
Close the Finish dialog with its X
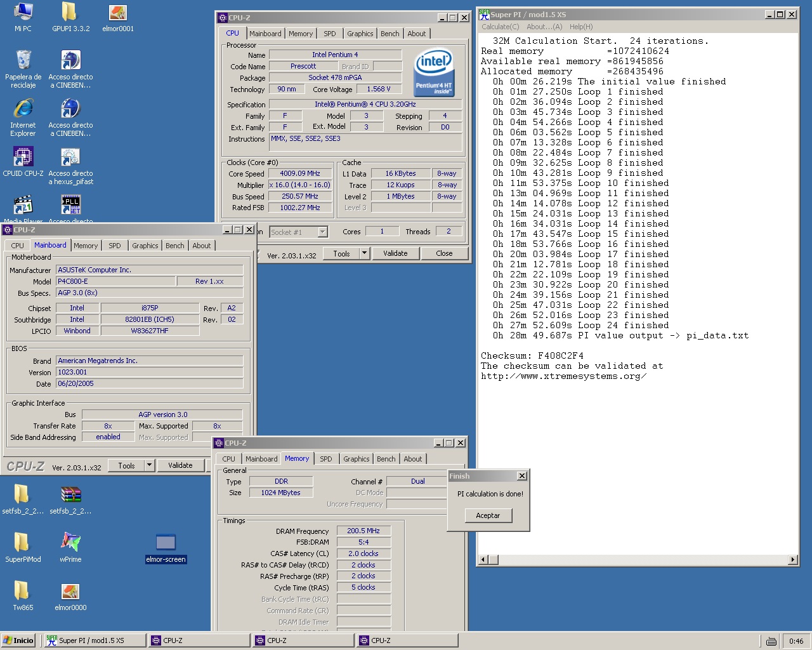pos(521,476)
